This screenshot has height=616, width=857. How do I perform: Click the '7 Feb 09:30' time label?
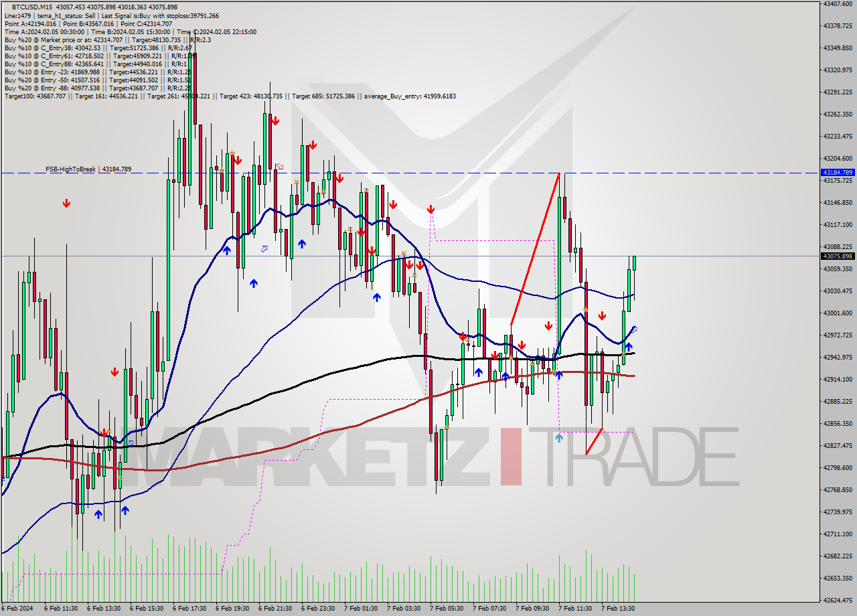(532, 609)
